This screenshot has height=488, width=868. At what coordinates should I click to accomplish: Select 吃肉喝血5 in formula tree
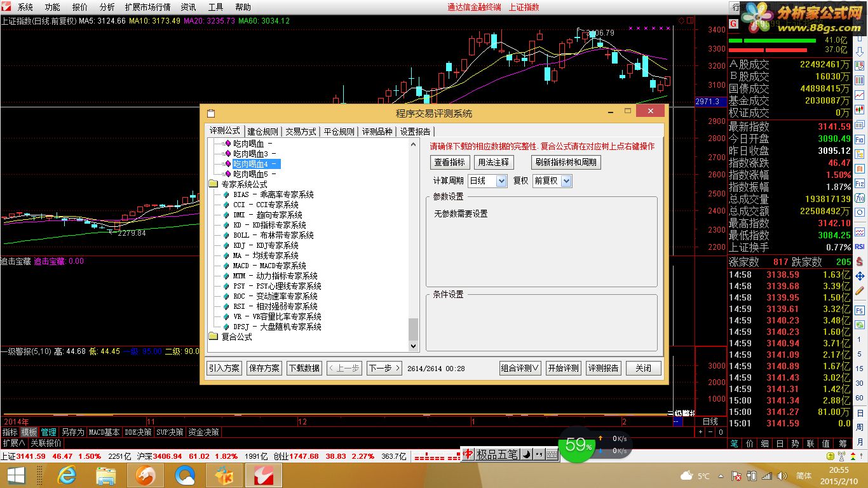click(254, 174)
